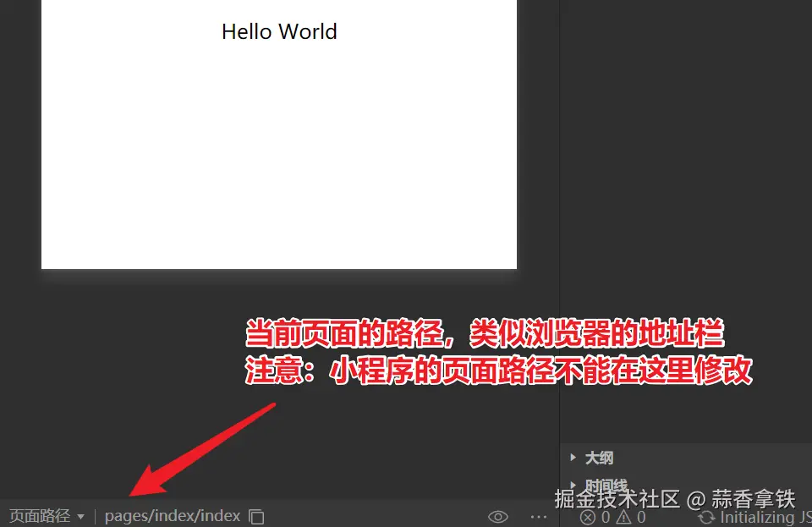Select the pages/index/index path text
The image size is (812, 527).
(x=172, y=516)
